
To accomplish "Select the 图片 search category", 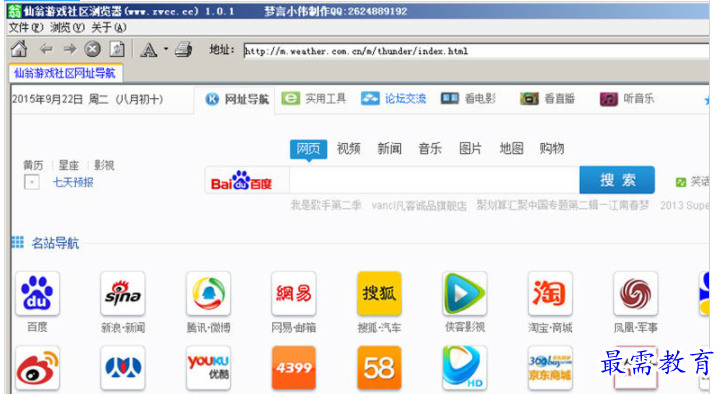I will pos(470,149).
